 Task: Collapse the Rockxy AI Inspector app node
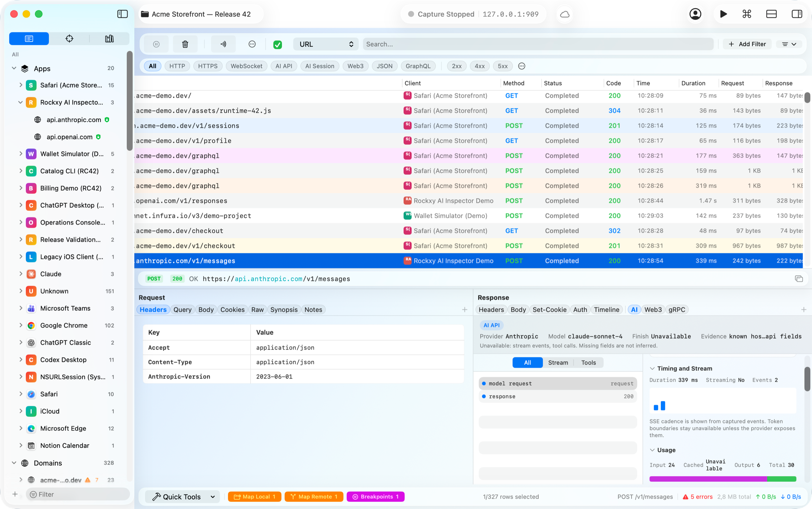[x=21, y=102]
